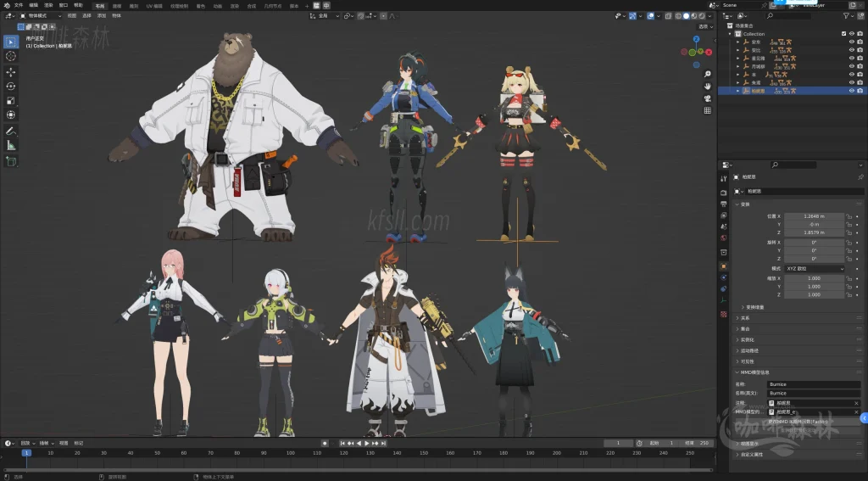Lock the Location X value

849,216
